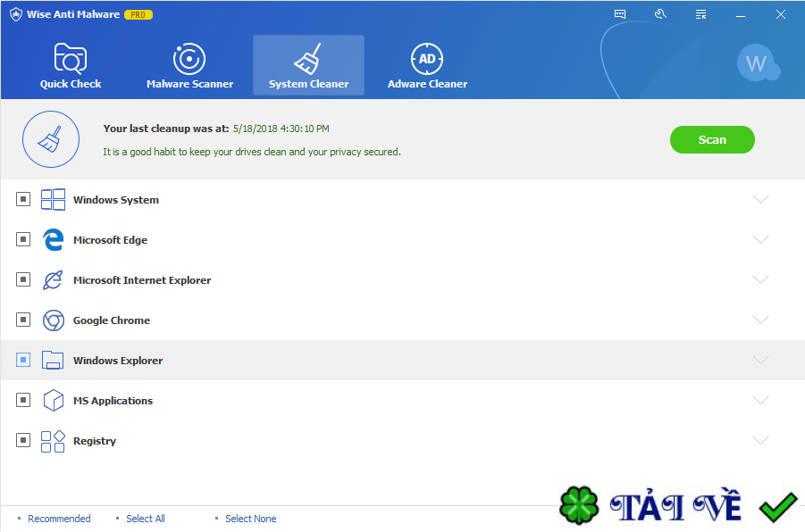805x532 pixels.
Task: Toggle the Google Chrome checkbox
Action: 23,320
